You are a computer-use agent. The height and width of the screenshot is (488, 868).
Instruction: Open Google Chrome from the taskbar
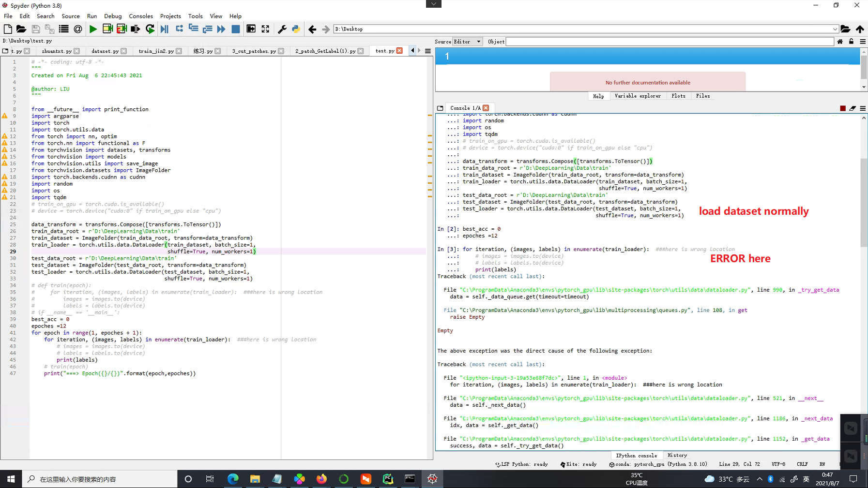tap(233, 479)
